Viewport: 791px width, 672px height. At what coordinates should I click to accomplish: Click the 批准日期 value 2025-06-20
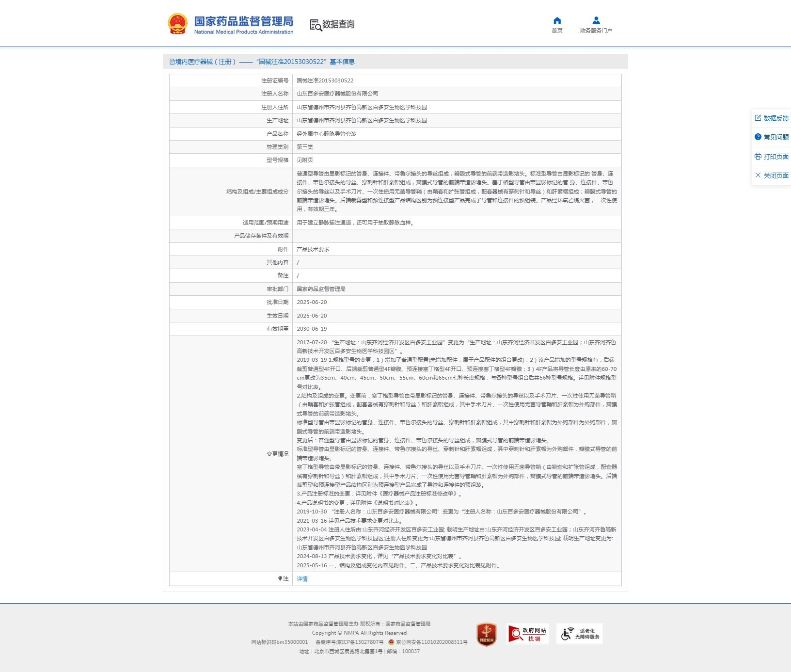(312, 302)
